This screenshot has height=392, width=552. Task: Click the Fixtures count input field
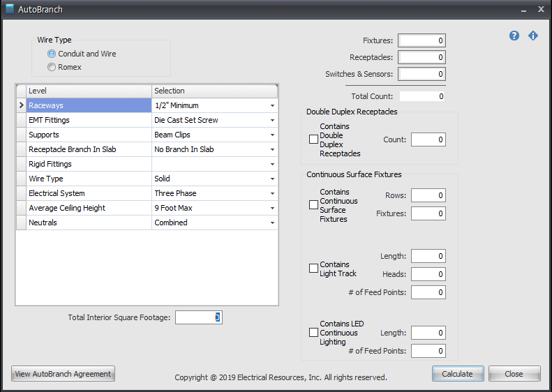click(x=422, y=41)
